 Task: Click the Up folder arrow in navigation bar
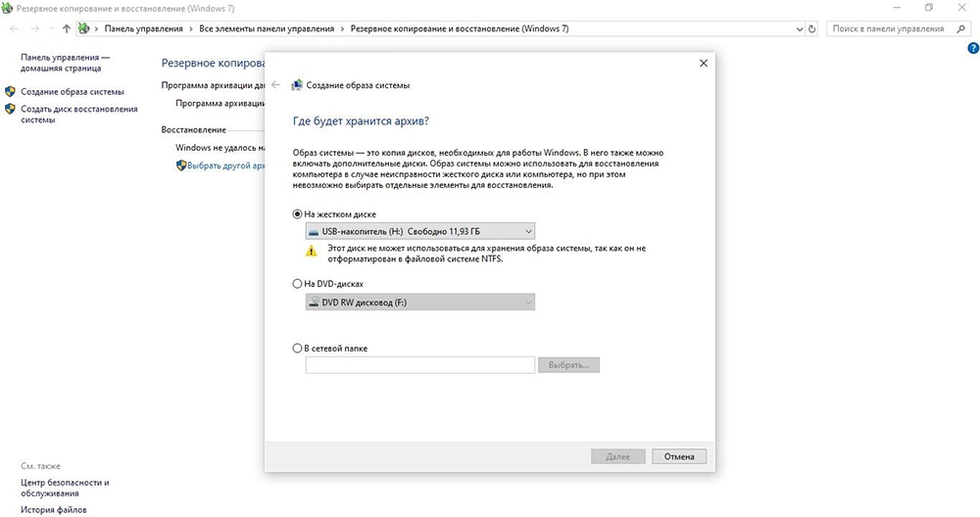click(x=66, y=29)
